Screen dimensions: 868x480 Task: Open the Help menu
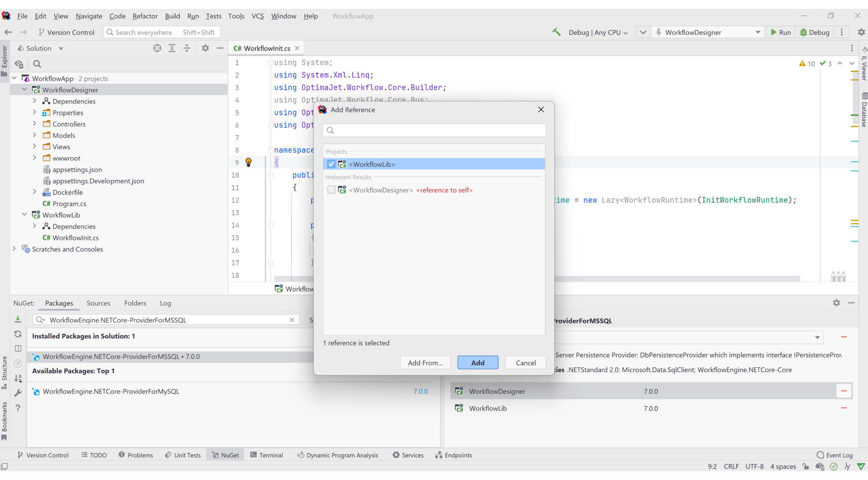[311, 16]
